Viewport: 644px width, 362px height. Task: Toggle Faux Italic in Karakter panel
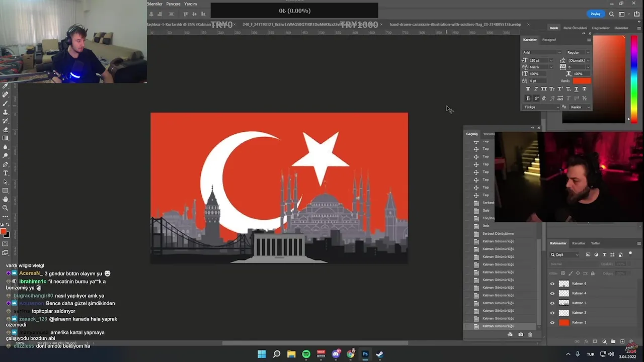[x=536, y=89]
